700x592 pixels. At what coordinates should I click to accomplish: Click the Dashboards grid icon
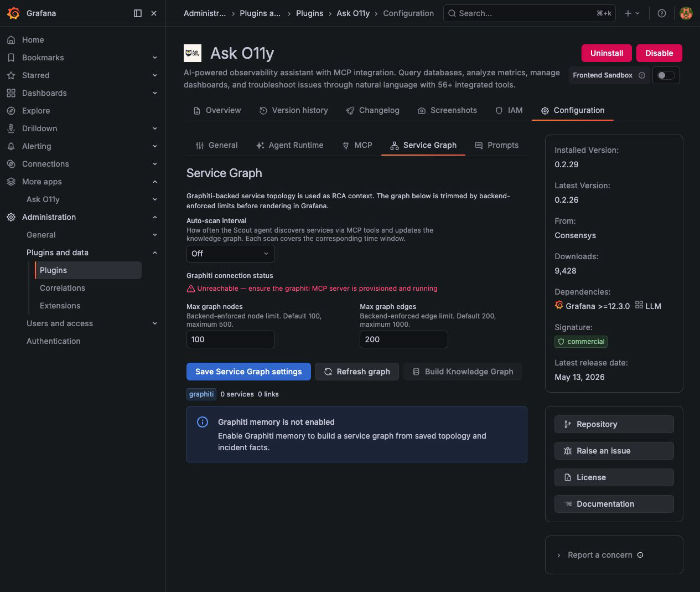(11, 93)
